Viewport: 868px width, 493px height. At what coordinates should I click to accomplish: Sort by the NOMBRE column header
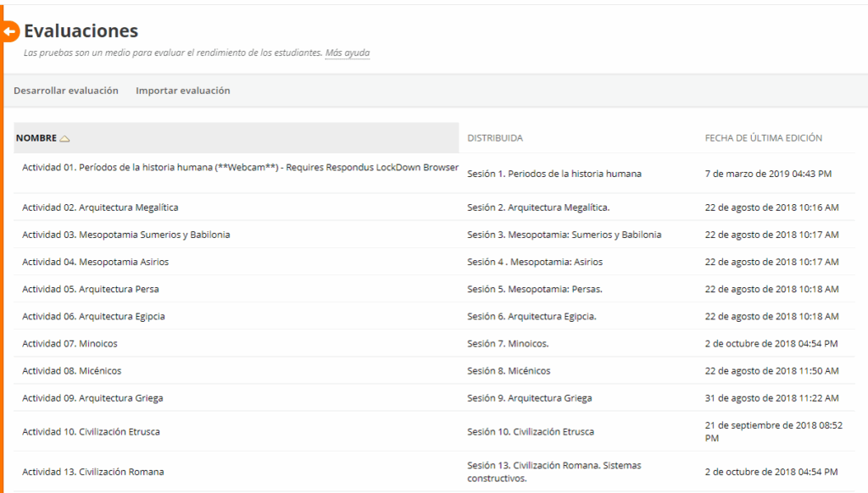point(36,138)
